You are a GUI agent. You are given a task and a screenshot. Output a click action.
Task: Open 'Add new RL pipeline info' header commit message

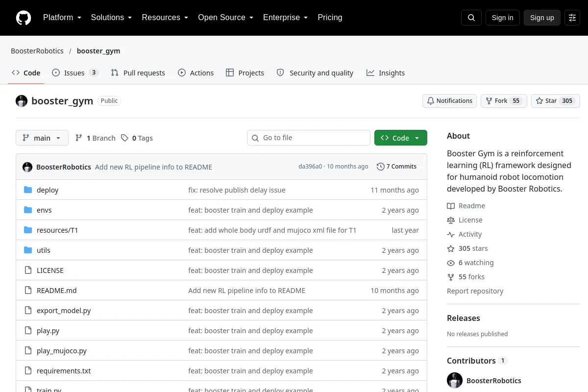(x=153, y=167)
